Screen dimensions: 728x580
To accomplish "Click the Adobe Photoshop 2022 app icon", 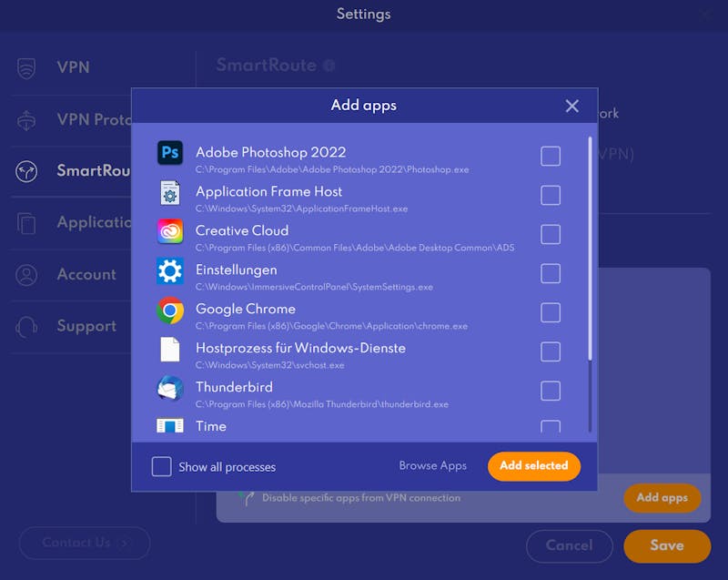I will (170, 153).
